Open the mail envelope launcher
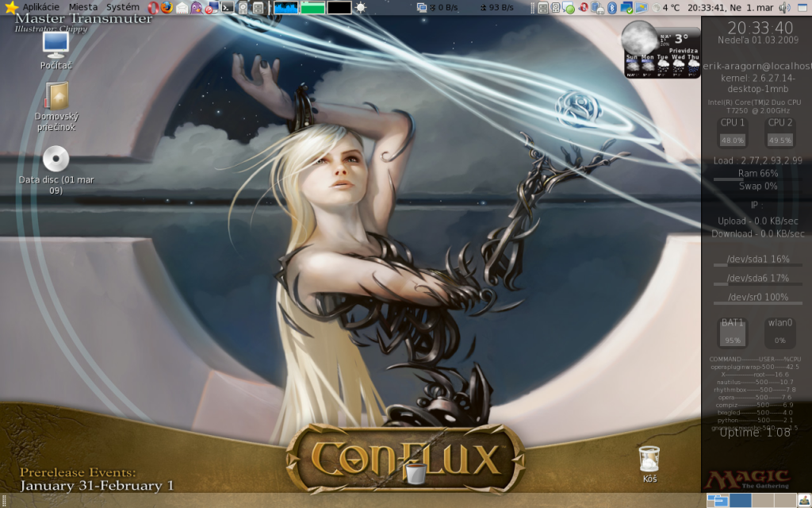The image size is (812, 508). pos(182,7)
